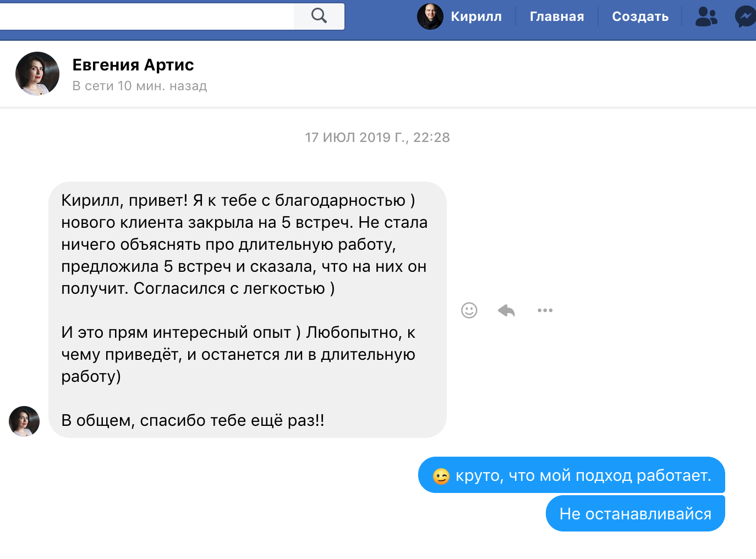Image resolution: width=756 pixels, height=559 pixels.
Task: Click the 17 ИЮЛ 2019 timestamp
Action: 377,138
